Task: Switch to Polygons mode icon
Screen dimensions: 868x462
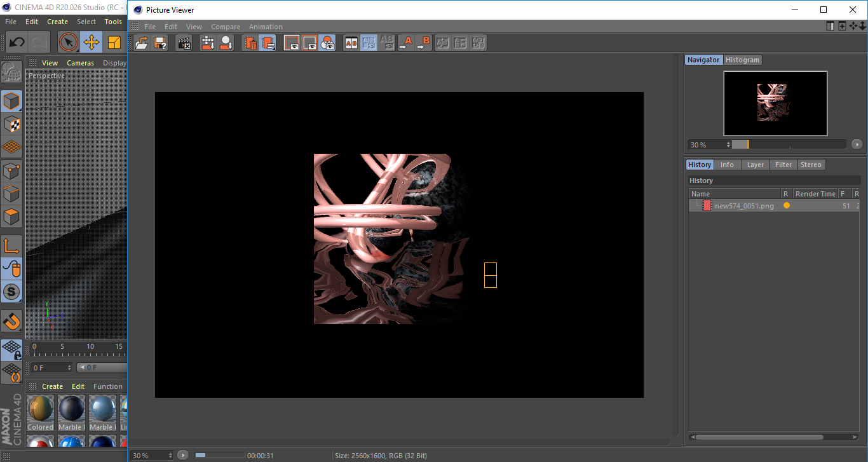Action: click(11, 216)
